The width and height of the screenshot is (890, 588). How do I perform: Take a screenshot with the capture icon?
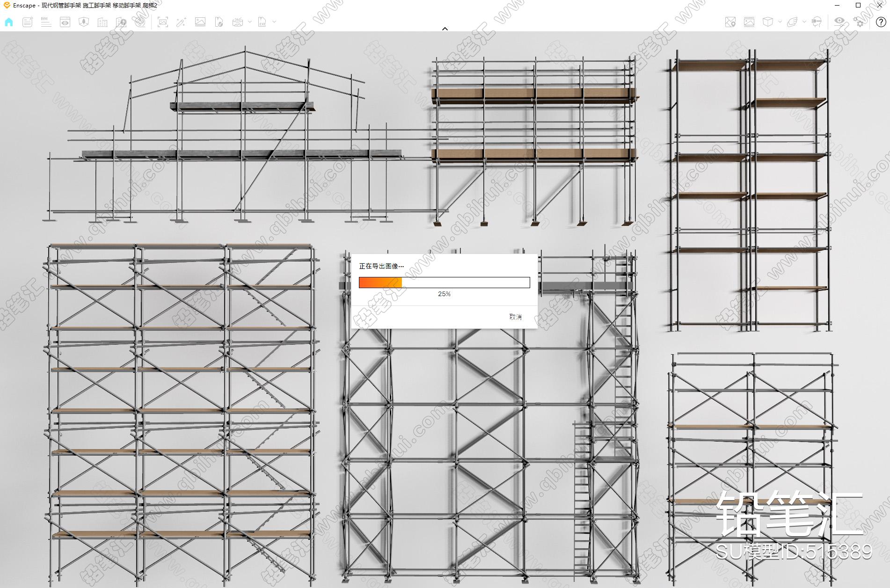[x=163, y=22]
